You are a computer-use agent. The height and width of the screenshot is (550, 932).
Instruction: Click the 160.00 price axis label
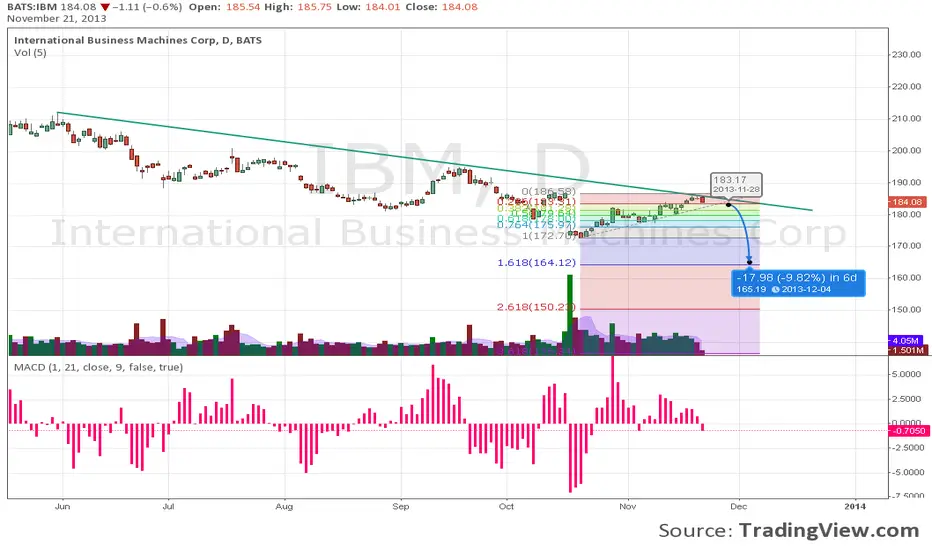pos(906,278)
